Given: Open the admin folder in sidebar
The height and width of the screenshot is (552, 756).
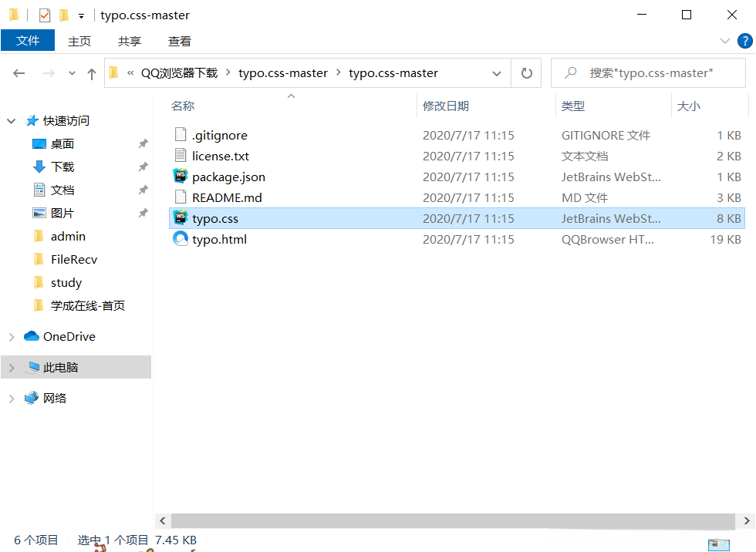Looking at the screenshot, I should click(x=68, y=236).
